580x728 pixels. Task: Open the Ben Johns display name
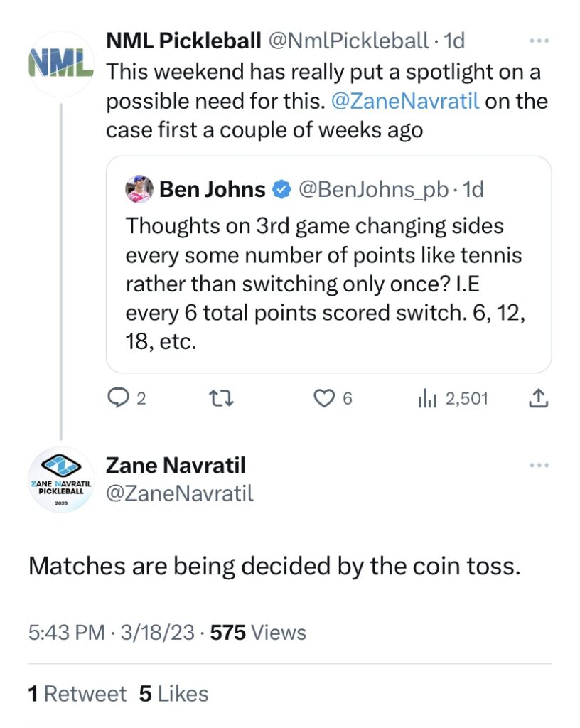(x=213, y=190)
